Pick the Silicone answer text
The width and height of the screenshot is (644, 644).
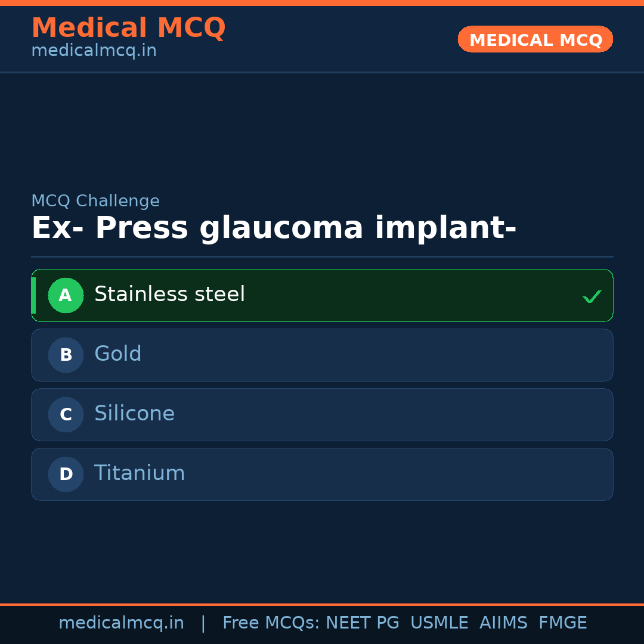pyautogui.click(x=134, y=414)
